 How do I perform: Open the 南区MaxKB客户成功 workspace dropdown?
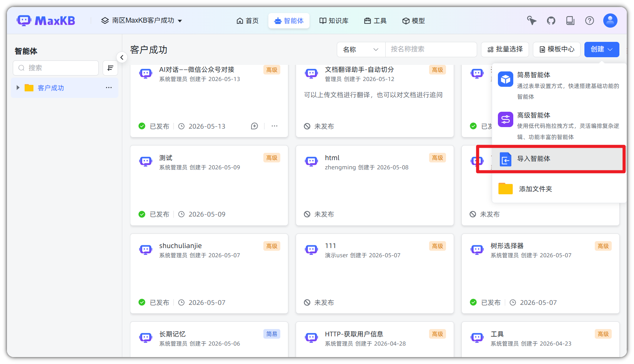(141, 20)
